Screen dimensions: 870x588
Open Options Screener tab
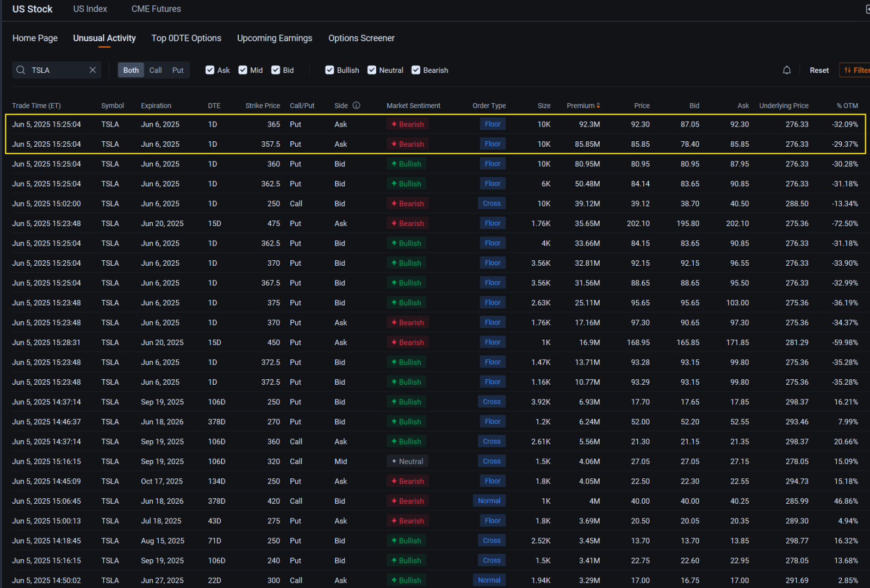click(362, 38)
